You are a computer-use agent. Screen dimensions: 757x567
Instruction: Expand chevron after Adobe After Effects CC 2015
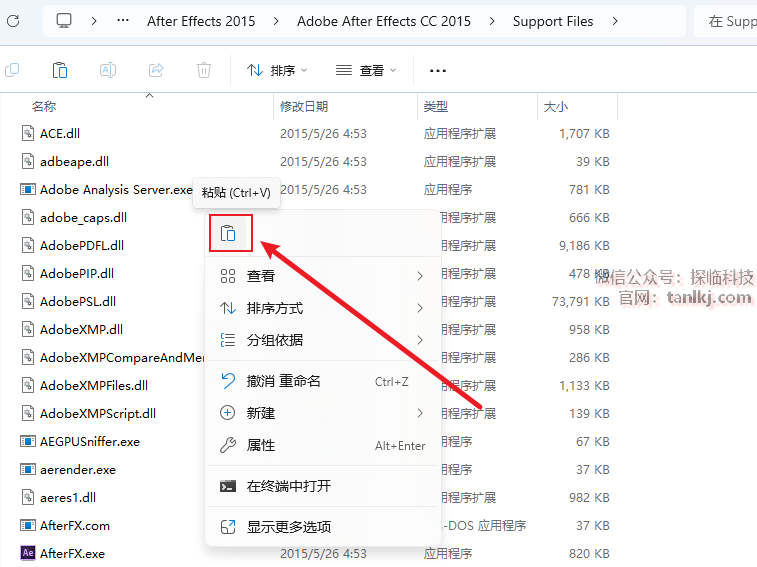491,21
